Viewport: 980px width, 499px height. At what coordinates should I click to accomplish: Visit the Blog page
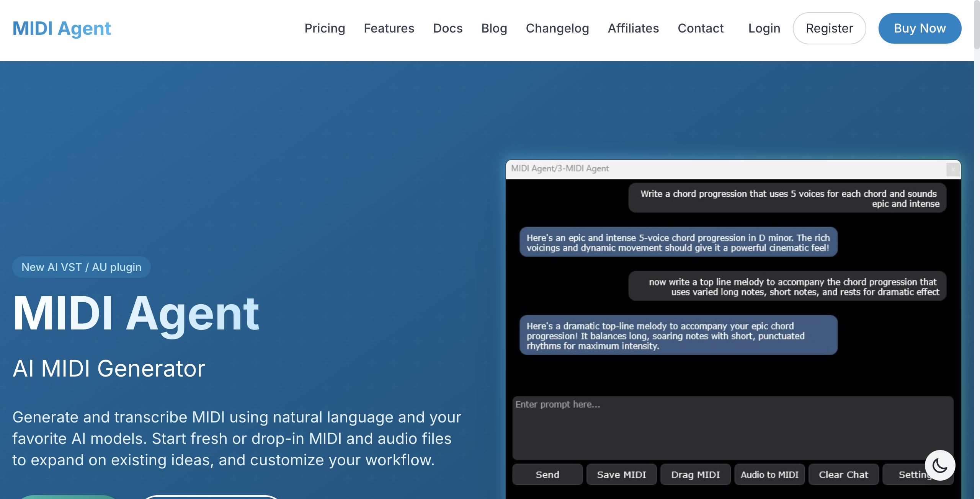click(494, 28)
